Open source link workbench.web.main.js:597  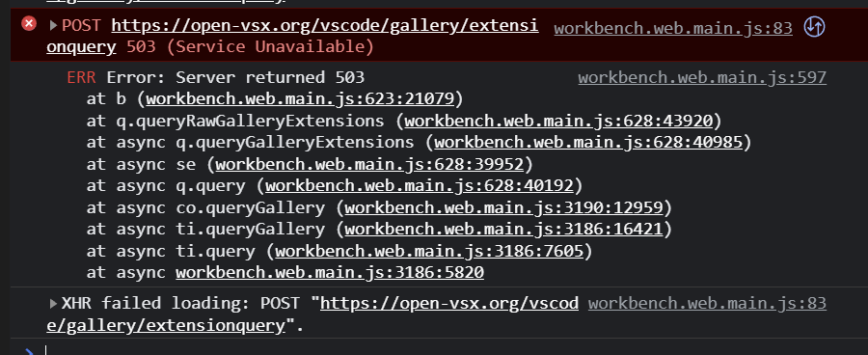(x=702, y=77)
